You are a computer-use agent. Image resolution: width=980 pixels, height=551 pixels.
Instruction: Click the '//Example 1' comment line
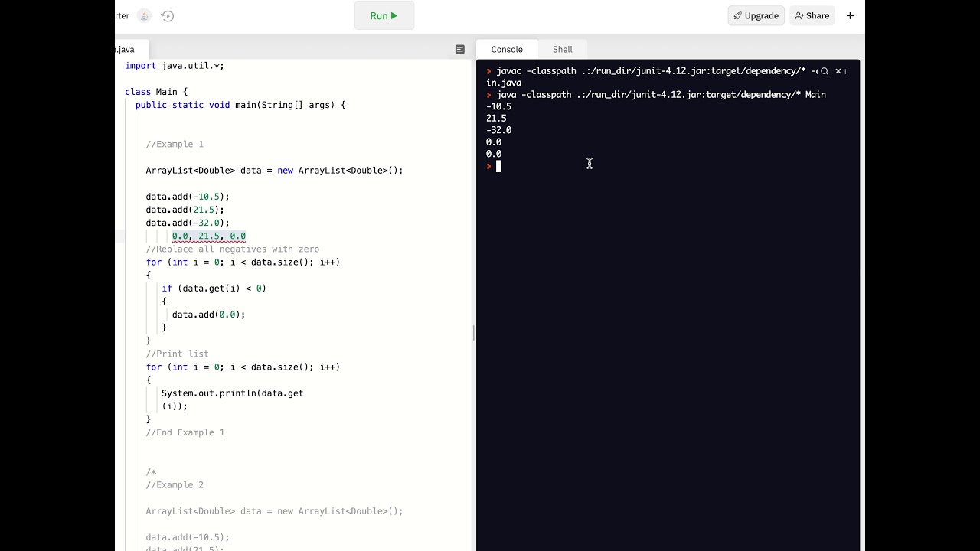[x=175, y=144]
